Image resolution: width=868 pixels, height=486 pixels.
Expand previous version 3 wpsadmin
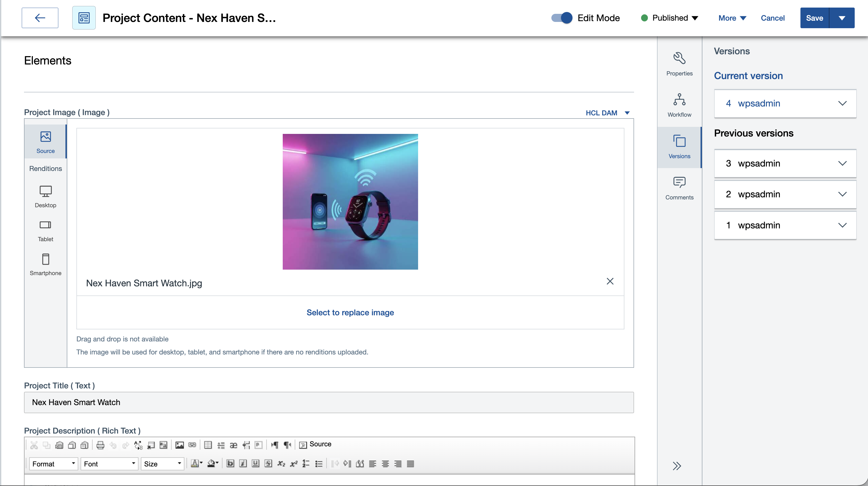point(785,164)
